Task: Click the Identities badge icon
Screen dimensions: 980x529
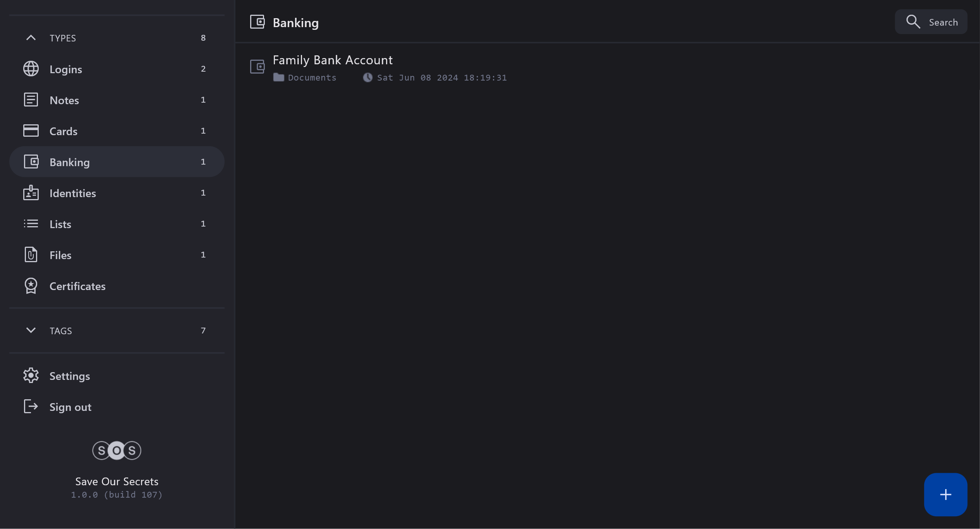Action: pos(31,193)
